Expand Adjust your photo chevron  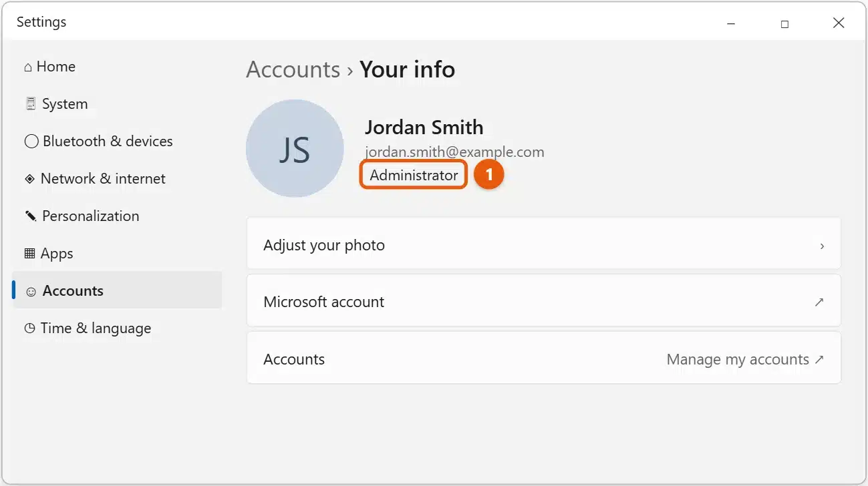(x=822, y=246)
